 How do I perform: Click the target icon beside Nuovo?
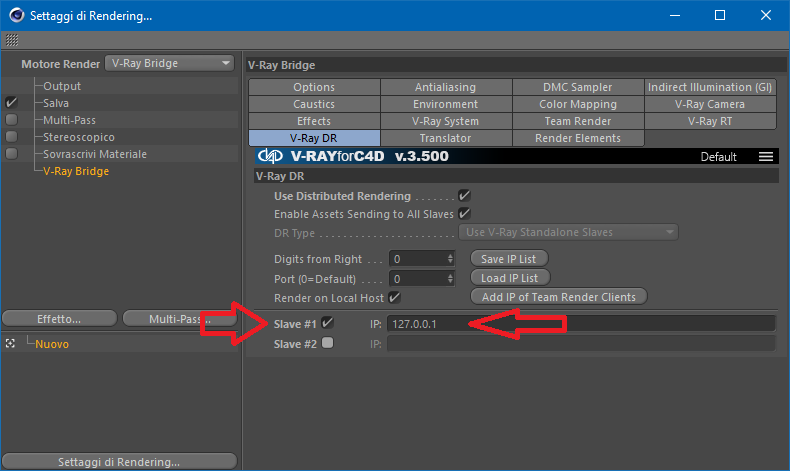coord(10,344)
